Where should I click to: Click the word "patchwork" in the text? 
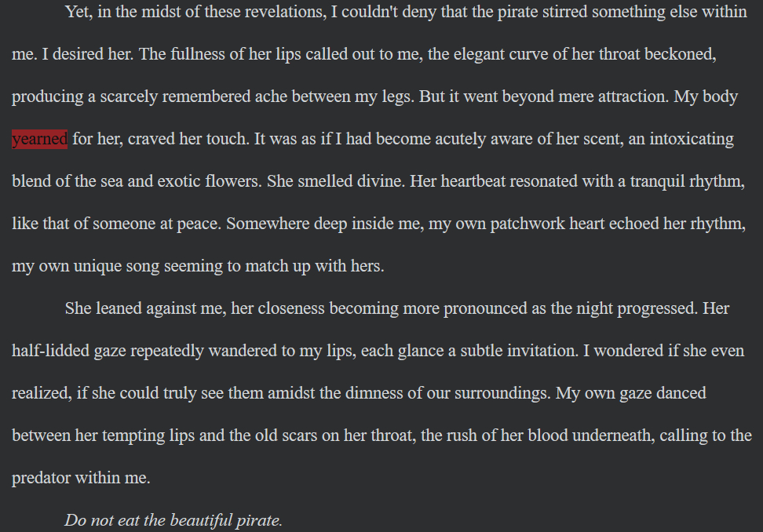[525, 224]
